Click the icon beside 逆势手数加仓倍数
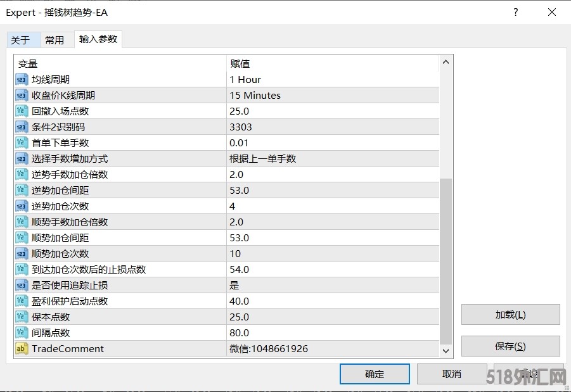This screenshot has height=392, width=571. click(x=22, y=174)
